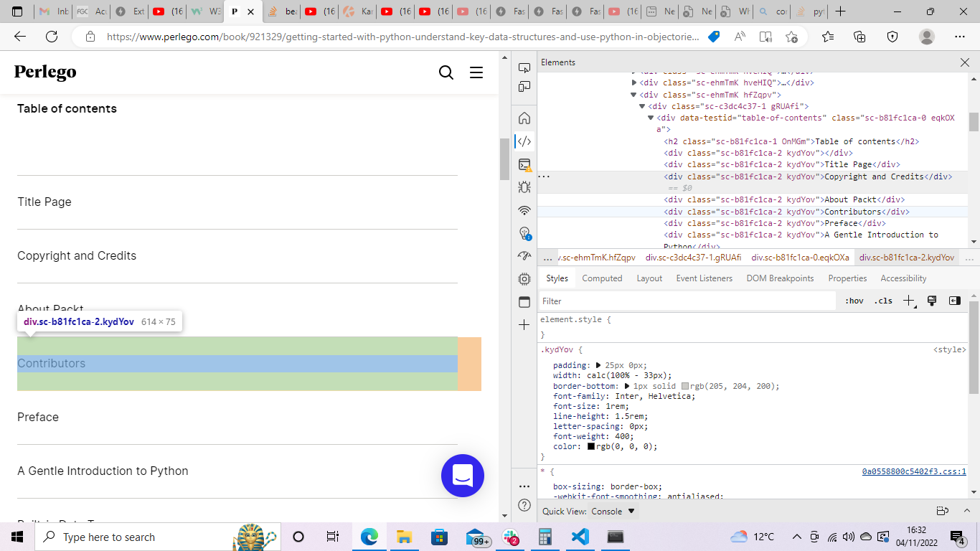
Task: Click Preface in table of contents
Action: [x=38, y=417]
